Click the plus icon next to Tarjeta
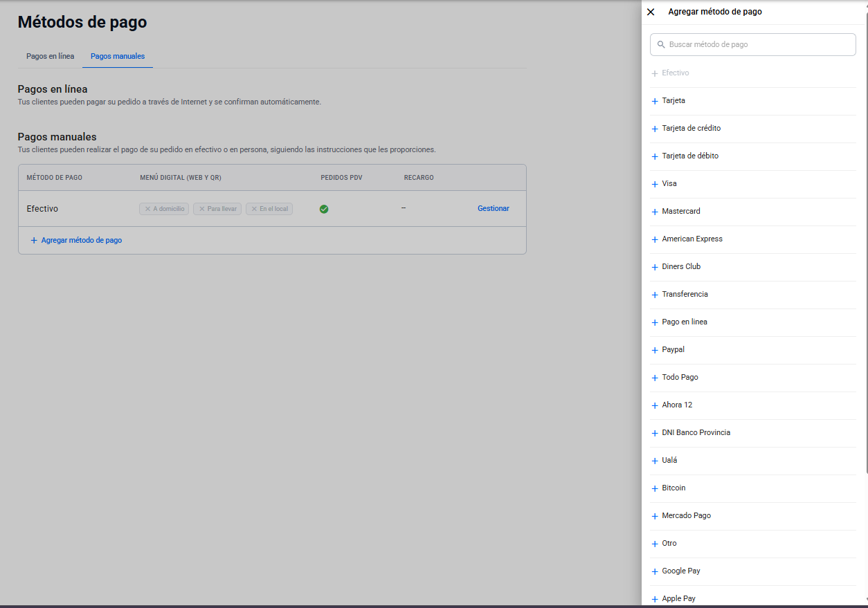 click(x=655, y=101)
